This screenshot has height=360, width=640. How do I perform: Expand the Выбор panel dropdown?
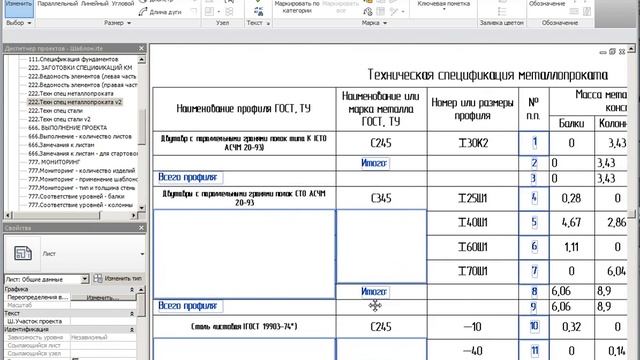19,23
